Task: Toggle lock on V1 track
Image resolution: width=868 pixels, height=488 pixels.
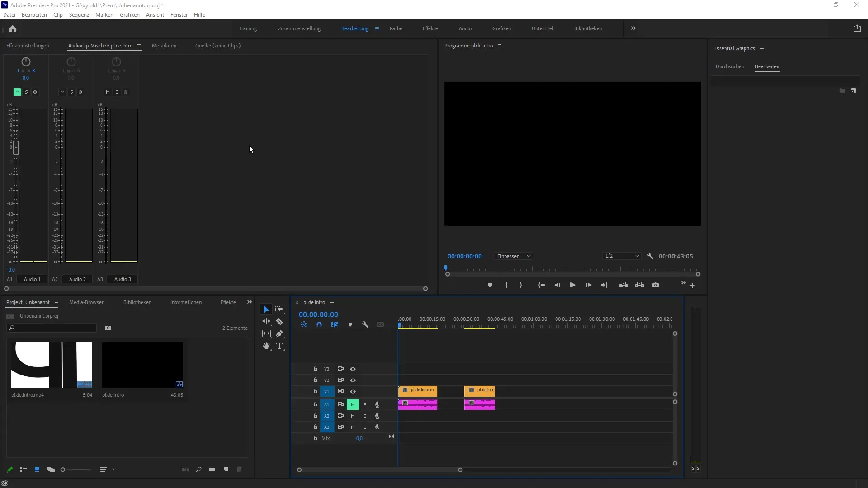Action: [x=316, y=391]
